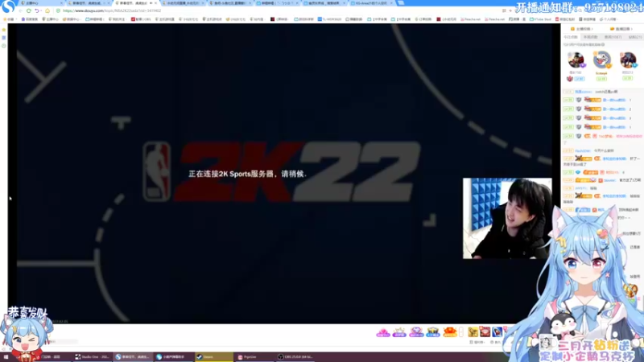Image resolution: width=644 pixels, height=362 pixels.
Task: Open the Windows Start menu
Action: pos(6,357)
